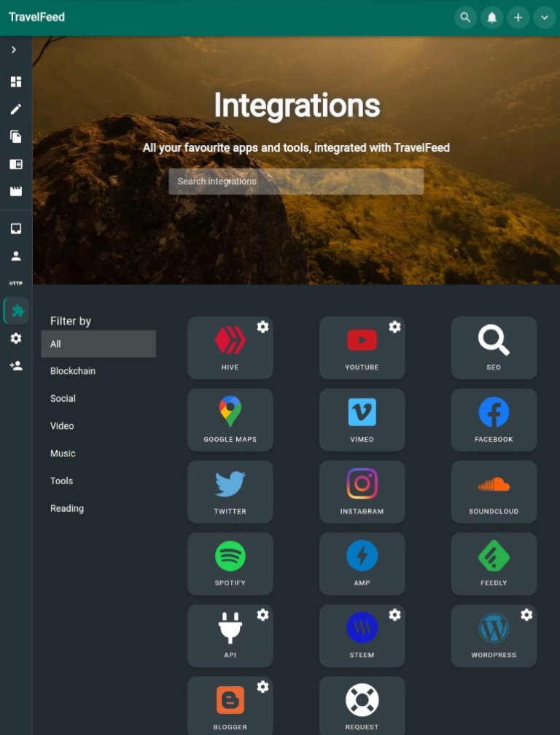560x735 pixels.
Task: Open the dashboard grid icon in sidebar
Action: [x=16, y=82]
